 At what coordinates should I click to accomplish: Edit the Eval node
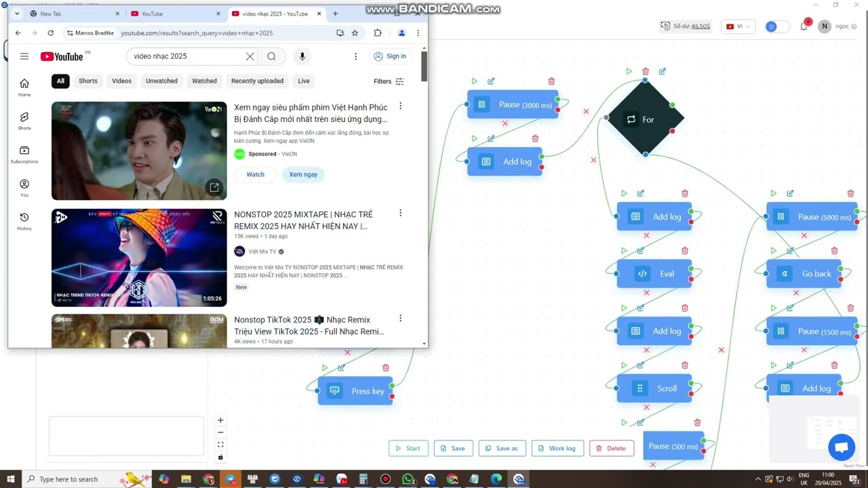pos(641,251)
